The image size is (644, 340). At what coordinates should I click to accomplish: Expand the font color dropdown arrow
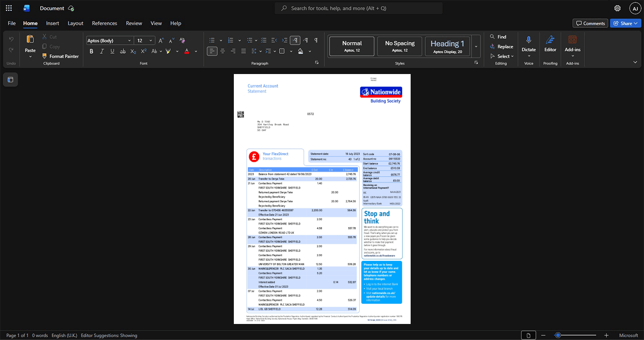point(196,51)
